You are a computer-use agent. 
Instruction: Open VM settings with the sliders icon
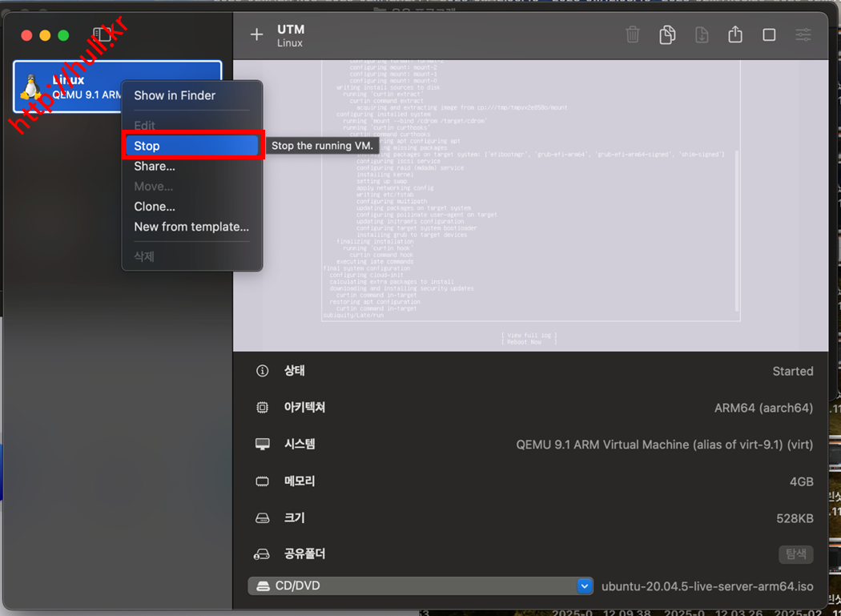click(803, 35)
